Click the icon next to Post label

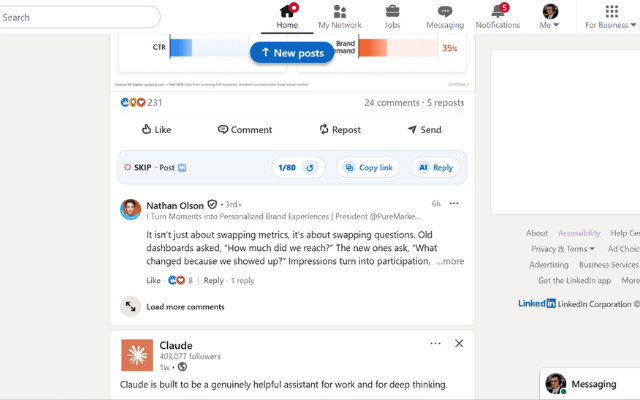coord(182,167)
